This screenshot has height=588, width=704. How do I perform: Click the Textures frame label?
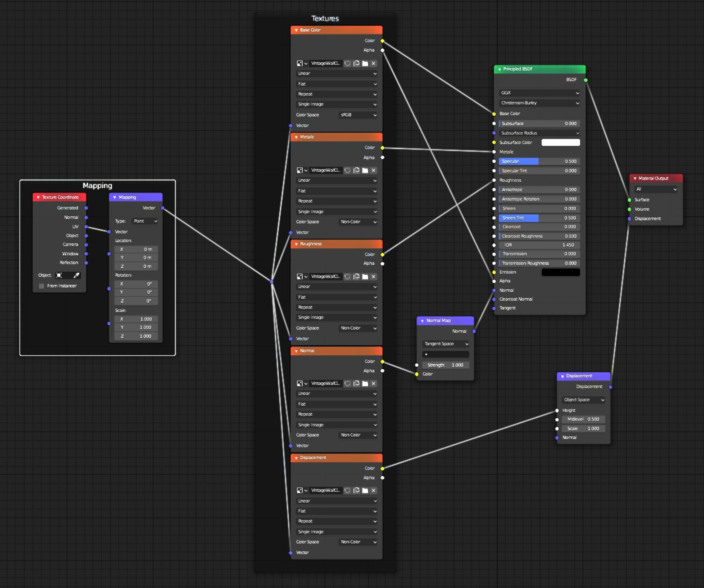(x=325, y=19)
